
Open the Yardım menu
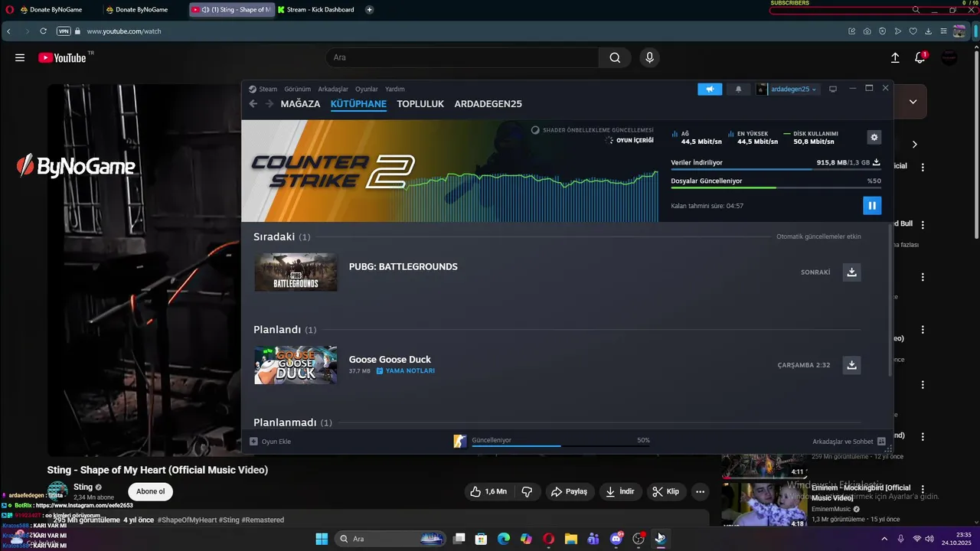click(394, 89)
